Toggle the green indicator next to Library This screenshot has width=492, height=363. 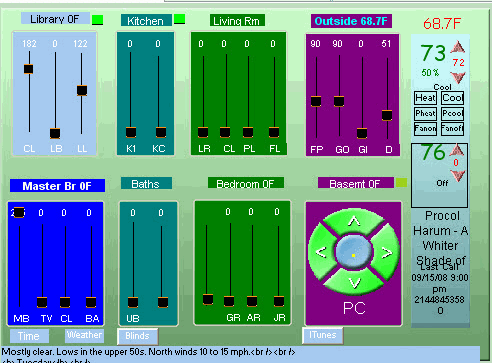coord(98,20)
